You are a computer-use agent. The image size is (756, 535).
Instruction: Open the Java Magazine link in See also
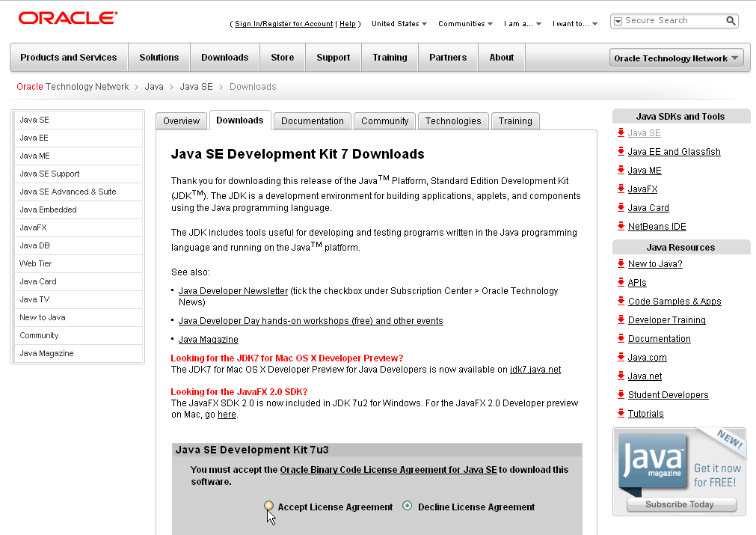(x=209, y=340)
